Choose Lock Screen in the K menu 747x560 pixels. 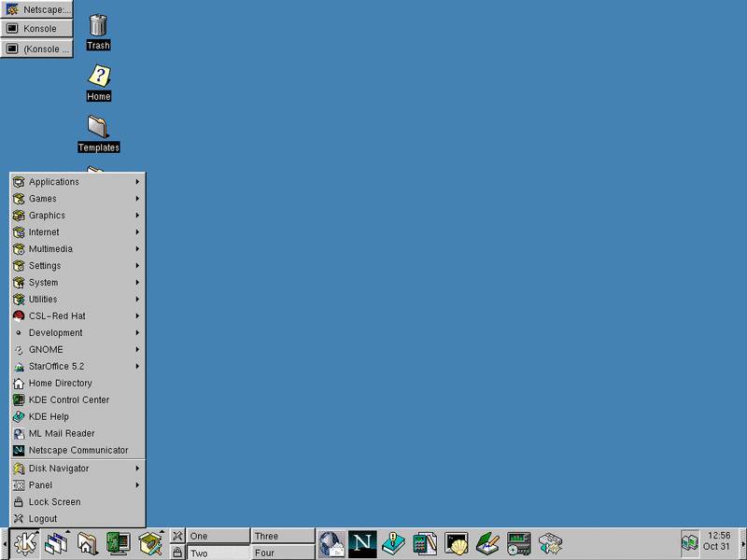click(78, 502)
